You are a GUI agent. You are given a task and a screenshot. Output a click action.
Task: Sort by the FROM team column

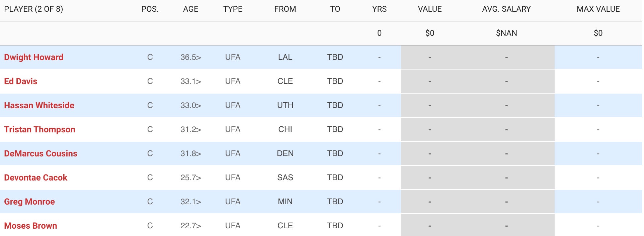click(x=285, y=9)
